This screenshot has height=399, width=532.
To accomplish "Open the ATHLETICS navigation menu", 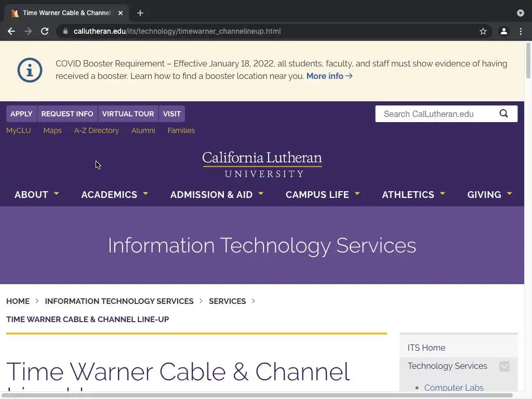I will [x=408, y=195].
